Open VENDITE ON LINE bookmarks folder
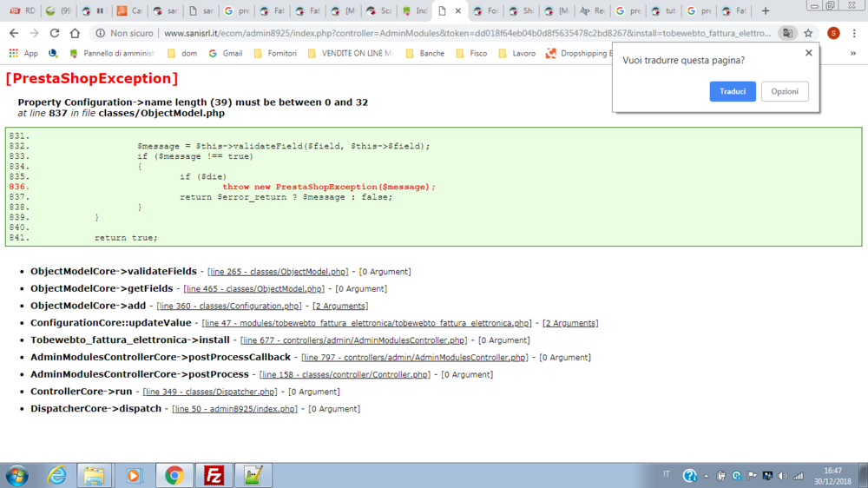 point(351,53)
